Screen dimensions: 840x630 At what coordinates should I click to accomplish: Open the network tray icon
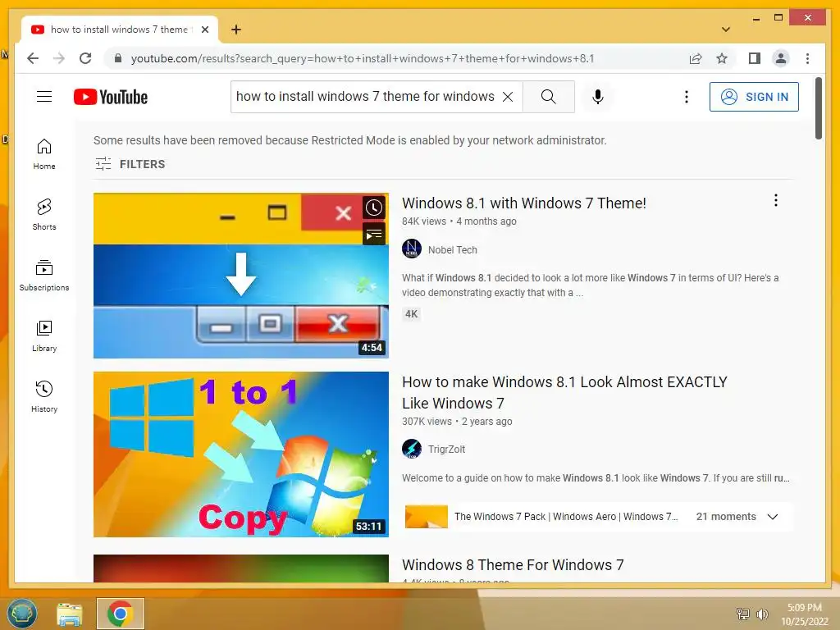(743, 614)
